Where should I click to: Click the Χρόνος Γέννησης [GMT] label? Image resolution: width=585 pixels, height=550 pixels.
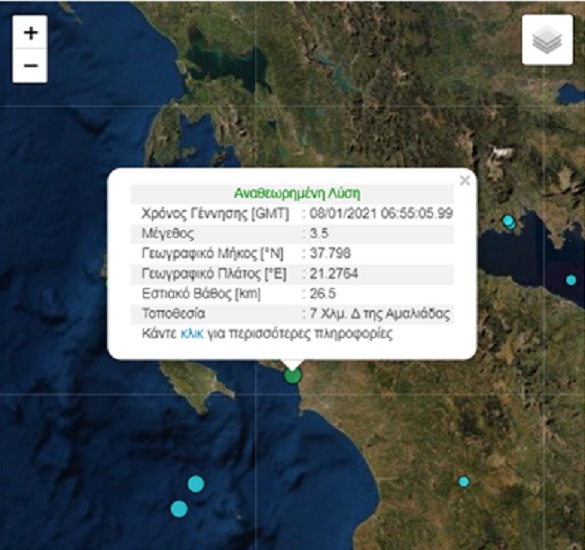click(x=215, y=213)
